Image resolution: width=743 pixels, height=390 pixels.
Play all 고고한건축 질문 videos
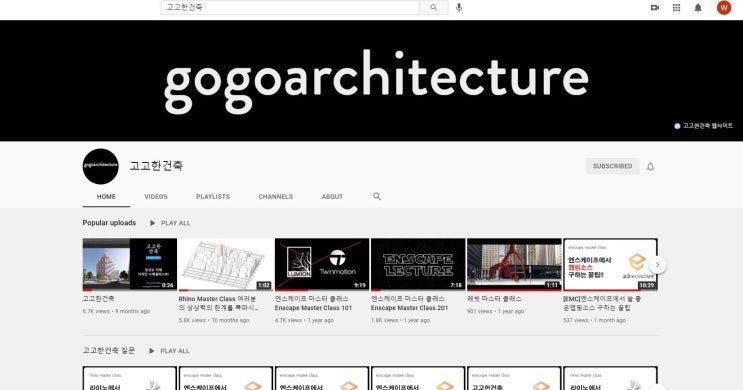point(170,351)
